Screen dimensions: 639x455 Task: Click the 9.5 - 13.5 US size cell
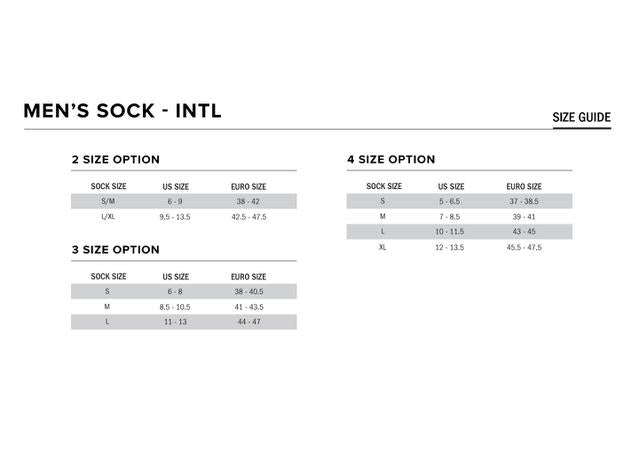[175, 216]
